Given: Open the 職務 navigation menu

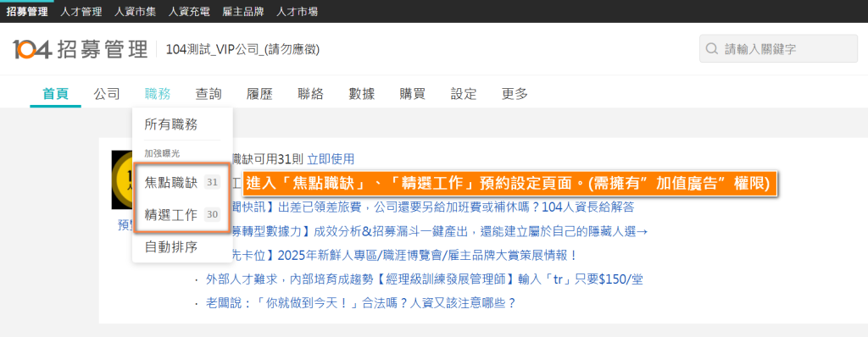Looking at the screenshot, I should click(158, 93).
